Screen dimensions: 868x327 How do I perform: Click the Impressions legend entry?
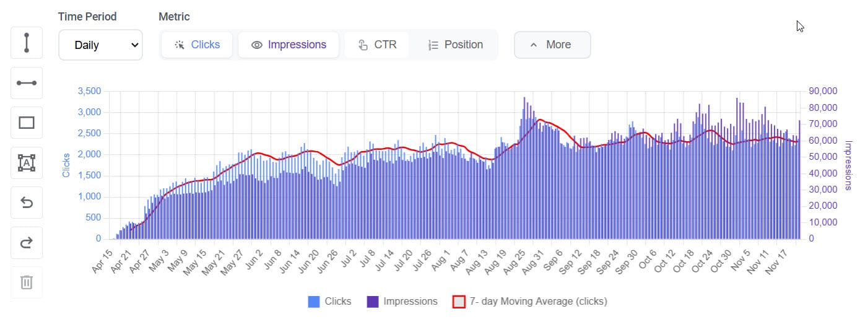coord(410,302)
